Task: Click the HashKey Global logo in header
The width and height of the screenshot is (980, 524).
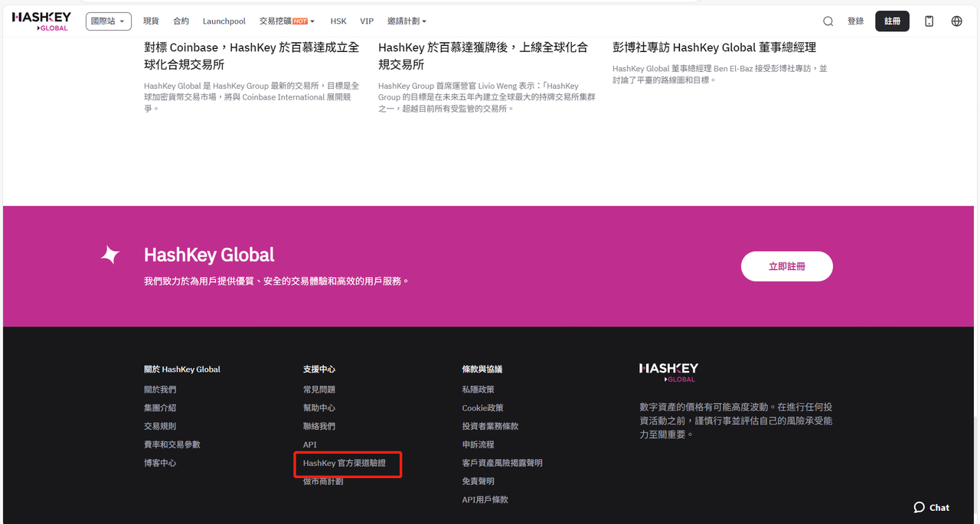Action: point(41,21)
